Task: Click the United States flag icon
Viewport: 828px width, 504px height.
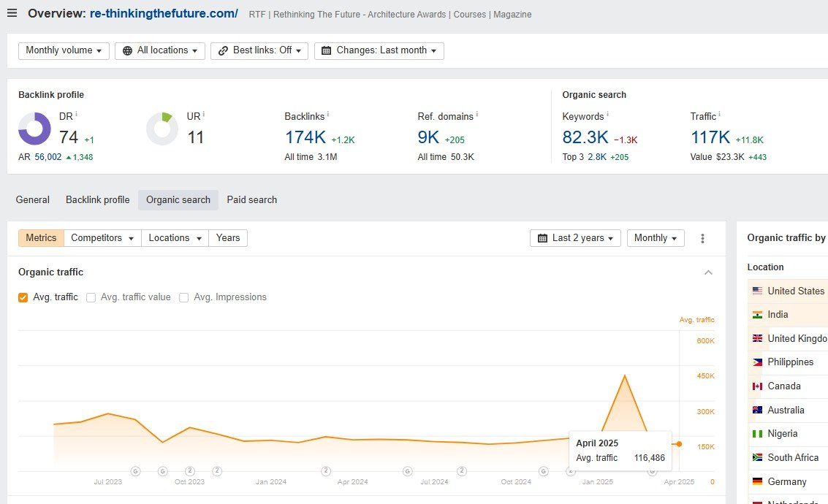Action: [757, 291]
